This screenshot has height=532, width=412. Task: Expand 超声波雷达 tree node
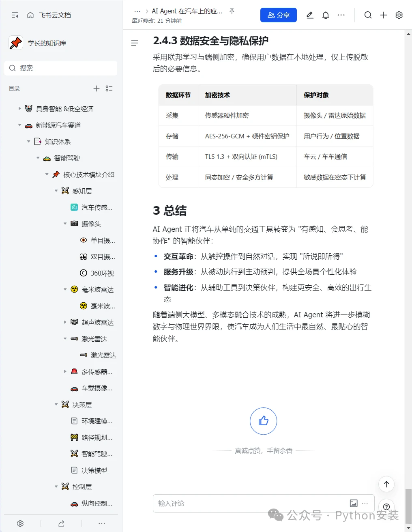65,322
